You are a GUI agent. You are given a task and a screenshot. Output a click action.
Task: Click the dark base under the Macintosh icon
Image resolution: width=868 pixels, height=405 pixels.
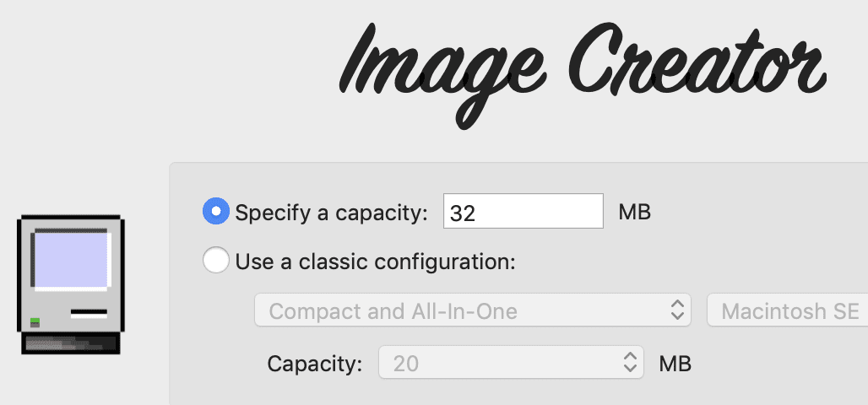(71, 344)
